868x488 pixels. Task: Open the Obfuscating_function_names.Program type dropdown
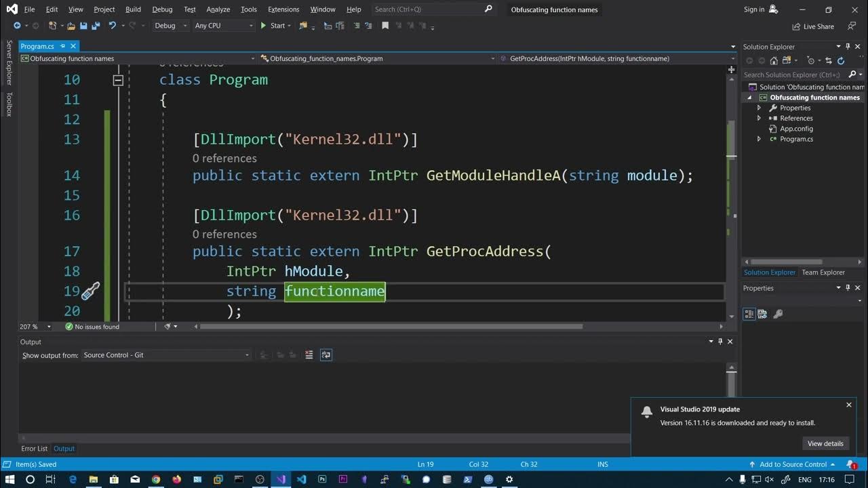tap(378, 58)
